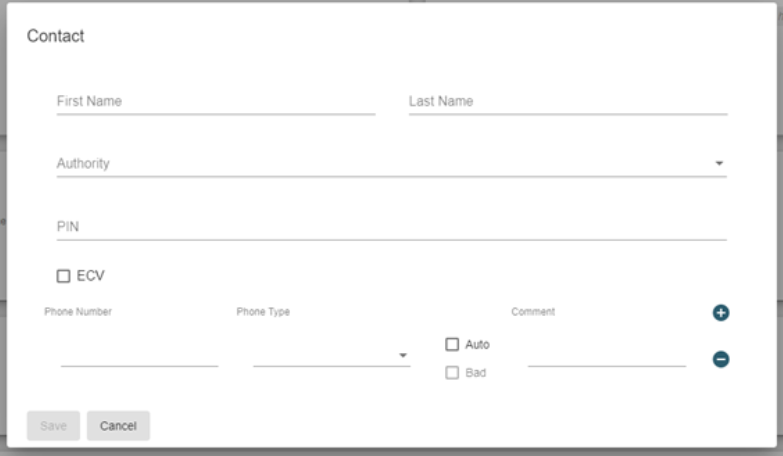Focus the comment entry line
The height and width of the screenshot is (456, 783).
click(x=606, y=356)
